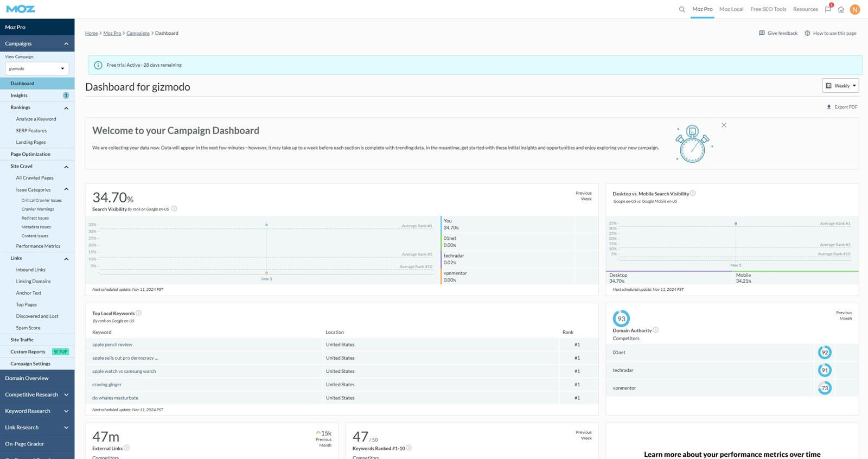
Task: Click the free trial info icon
Action: (98, 65)
